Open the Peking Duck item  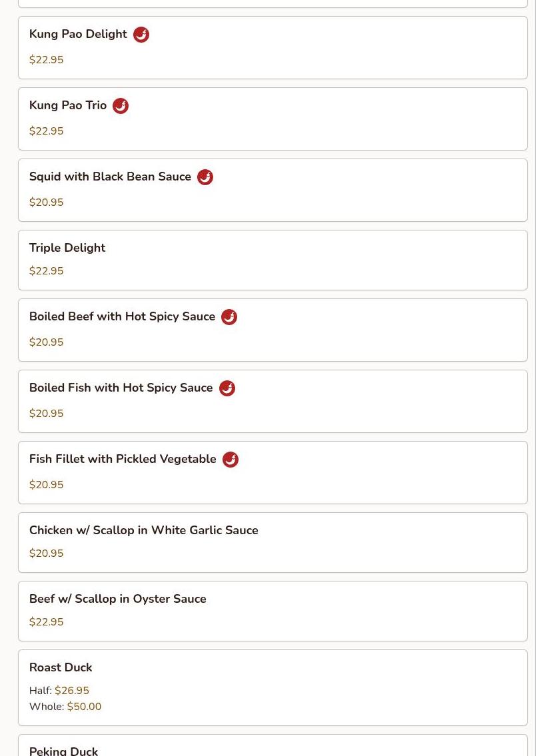click(x=64, y=751)
